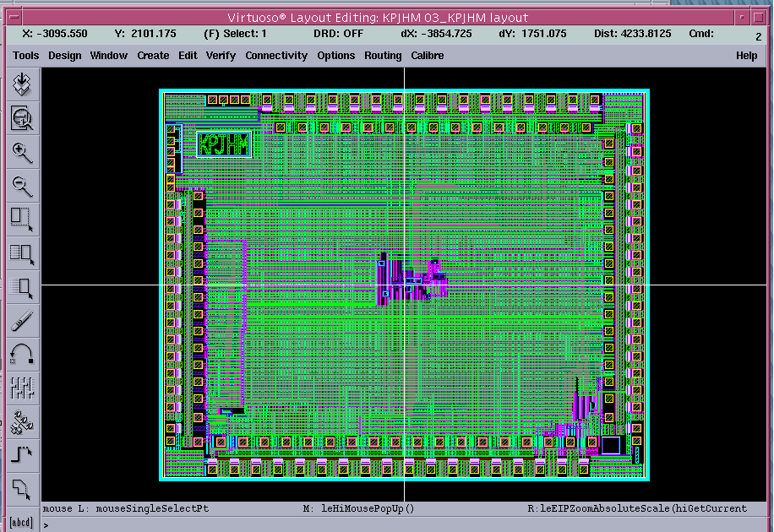Click the Fit Edit zoom-to-fit icon
This screenshot has height=532, width=774.
point(22,118)
